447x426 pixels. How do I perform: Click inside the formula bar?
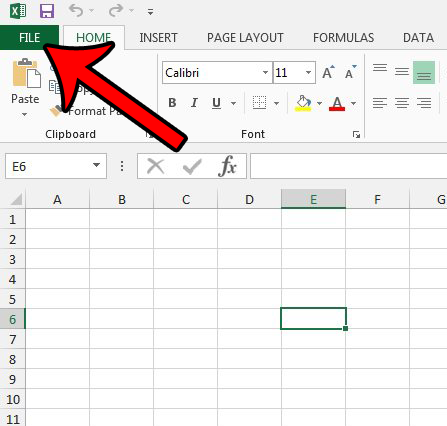click(x=349, y=166)
